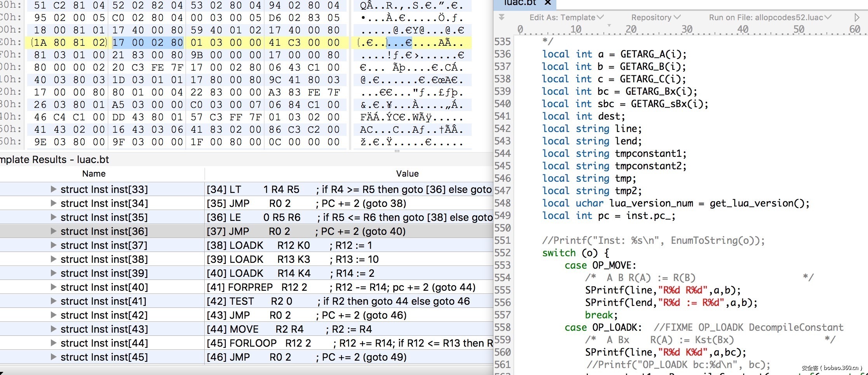
Task: Close the luac.bt tab
Action: click(548, 3)
